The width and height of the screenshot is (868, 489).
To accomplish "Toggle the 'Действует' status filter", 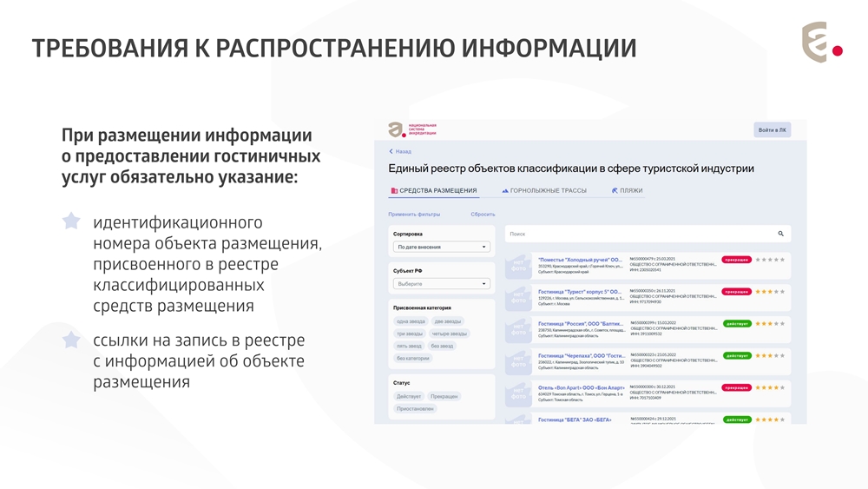I will tap(409, 397).
